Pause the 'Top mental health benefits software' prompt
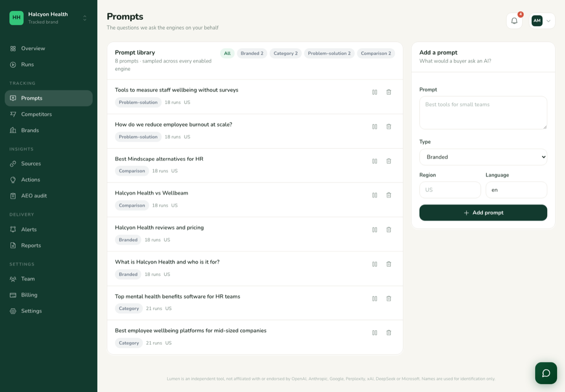 coord(375,298)
